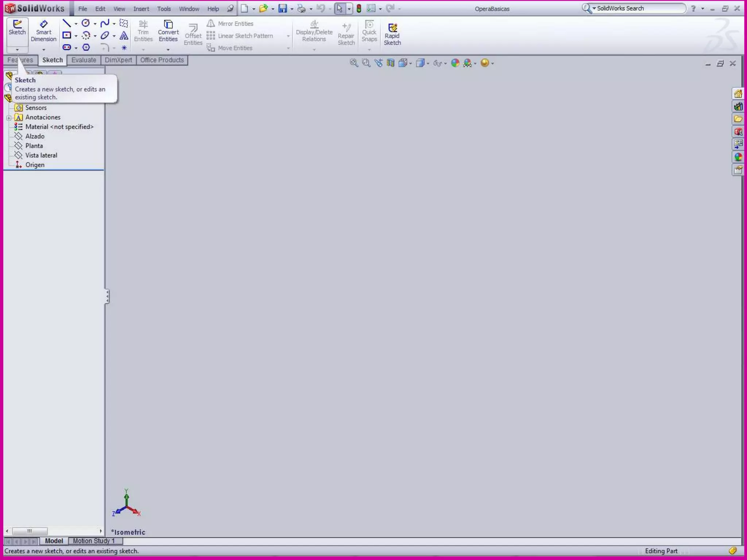
Task: Click the Edit Appearance color sphere
Action: pyautogui.click(x=455, y=63)
